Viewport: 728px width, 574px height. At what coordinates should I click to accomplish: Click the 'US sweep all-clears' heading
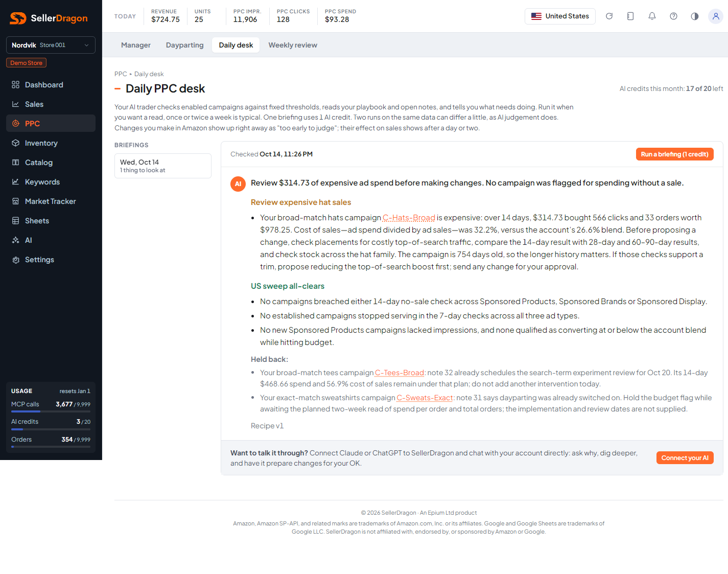288,286
